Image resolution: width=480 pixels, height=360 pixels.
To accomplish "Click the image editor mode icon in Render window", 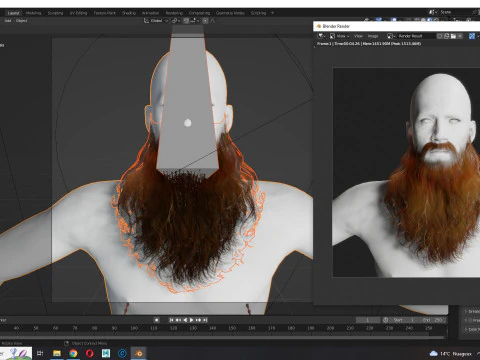I will click(x=332, y=36).
